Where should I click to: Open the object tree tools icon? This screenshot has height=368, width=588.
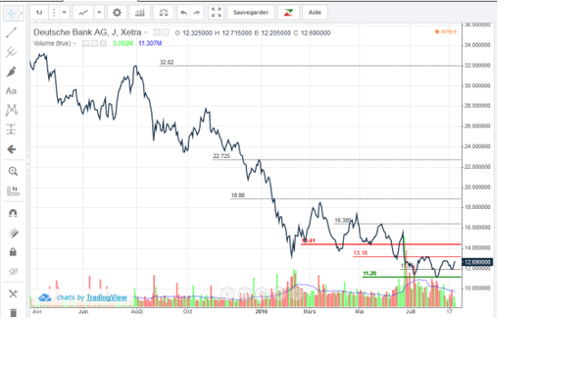(13, 293)
